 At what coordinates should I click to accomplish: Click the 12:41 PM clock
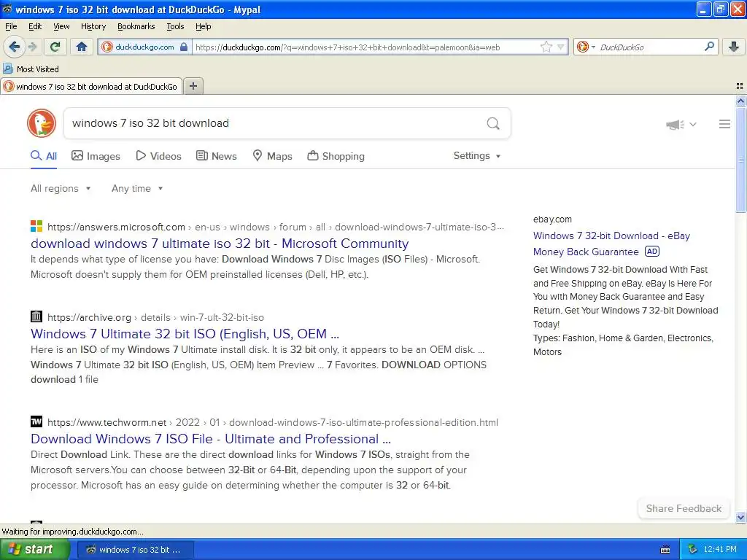pos(720,549)
